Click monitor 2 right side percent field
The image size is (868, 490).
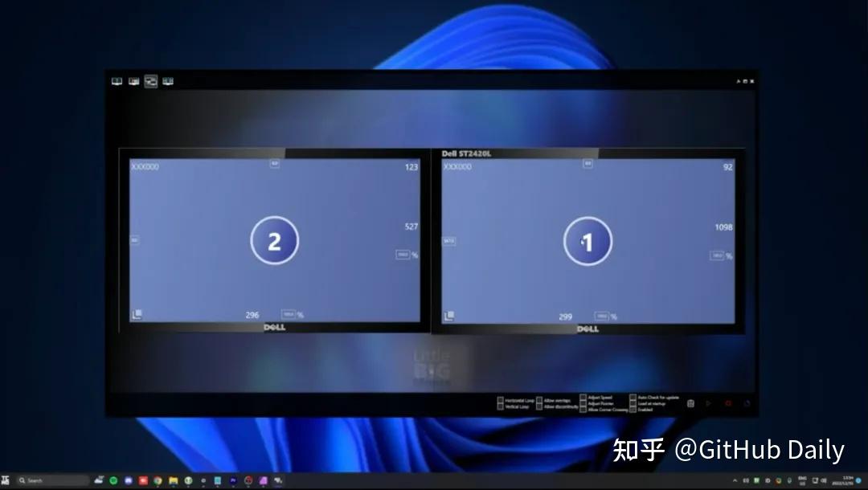click(x=403, y=255)
